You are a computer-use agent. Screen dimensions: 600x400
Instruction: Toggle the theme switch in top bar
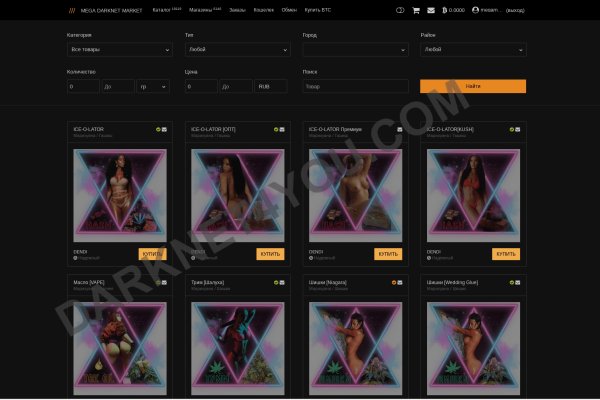(x=400, y=10)
